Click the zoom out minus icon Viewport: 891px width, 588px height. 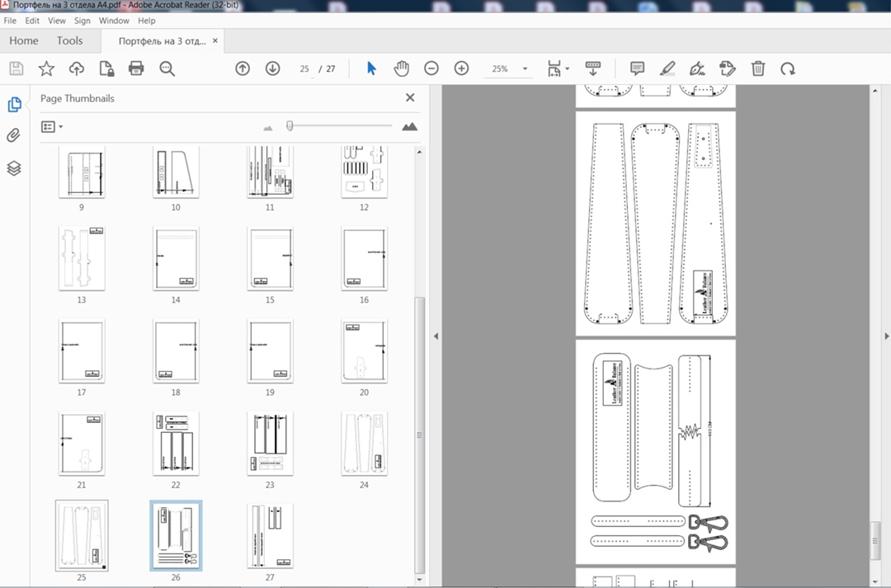pyautogui.click(x=431, y=68)
